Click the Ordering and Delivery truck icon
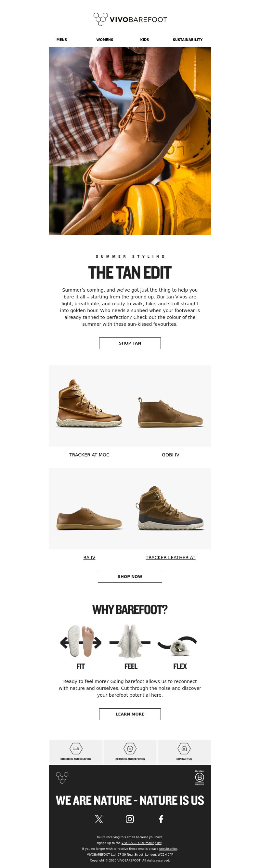Viewport: 260px width, 868px height. (76, 748)
